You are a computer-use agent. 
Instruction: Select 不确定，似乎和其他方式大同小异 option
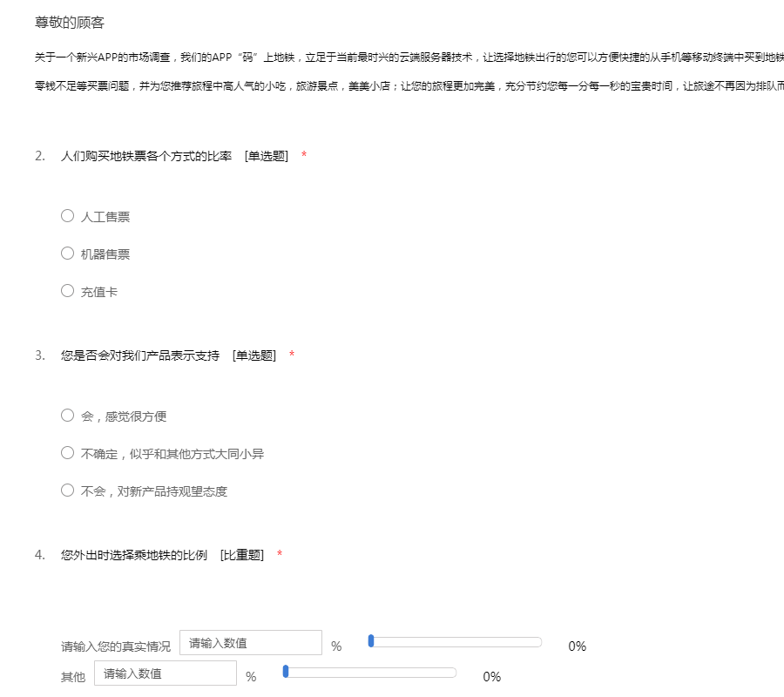[x=68, y=453]
